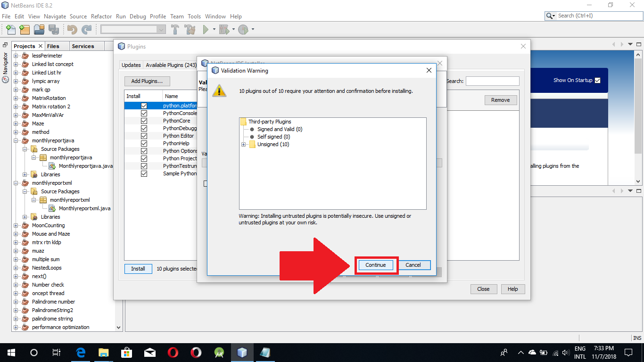Open File Explorer from the taskbar

point(104,353)
